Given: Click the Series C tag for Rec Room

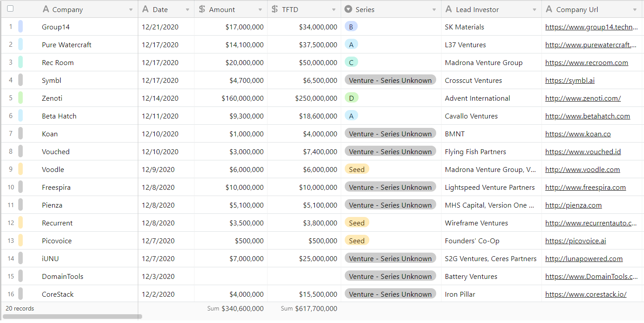Looking at the screenshot, I should tap(351, 62).
